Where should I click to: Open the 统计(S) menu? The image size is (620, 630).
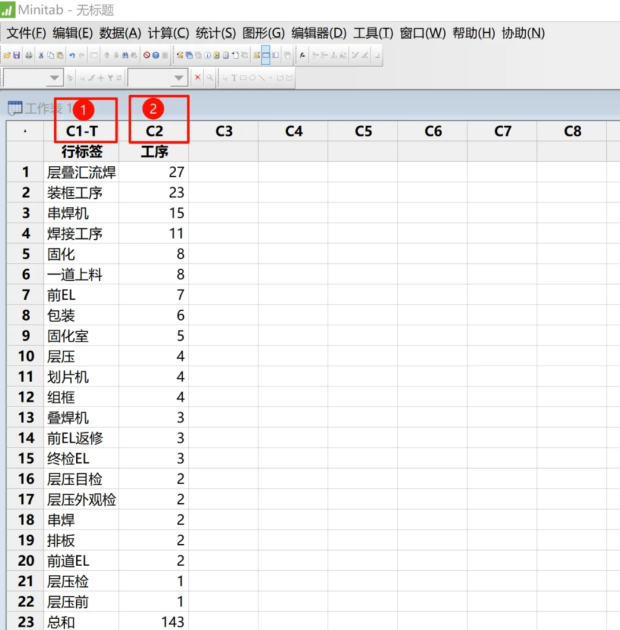click(x=216, y=33)
